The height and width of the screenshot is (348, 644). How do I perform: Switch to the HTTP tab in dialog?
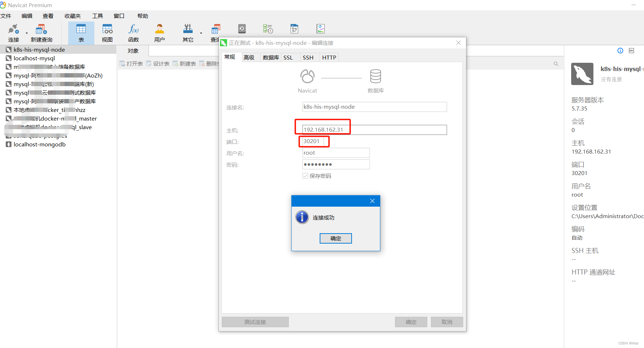[329, 57]
